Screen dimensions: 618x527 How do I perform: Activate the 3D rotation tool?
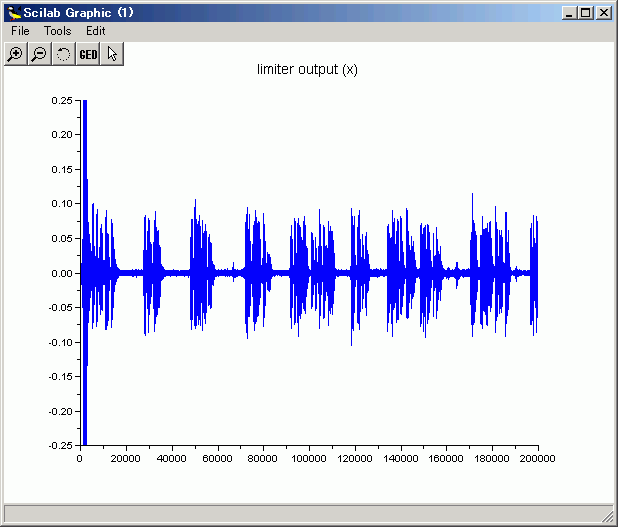[63, 54]
